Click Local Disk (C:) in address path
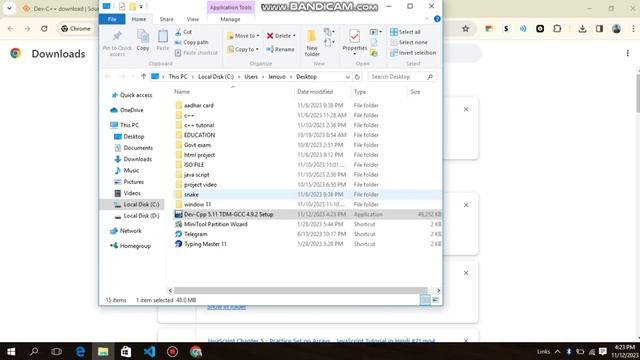 tap(216, 77)
